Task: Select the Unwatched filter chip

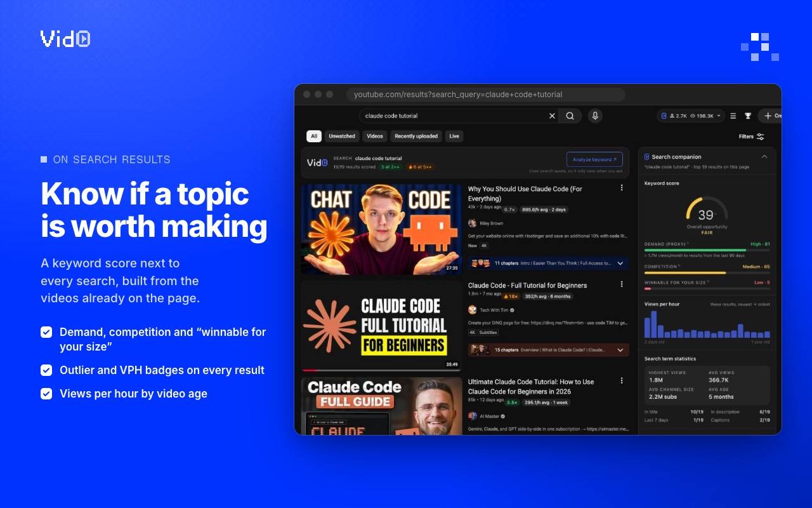Action: pyautogui.click(x=342, y=136)
